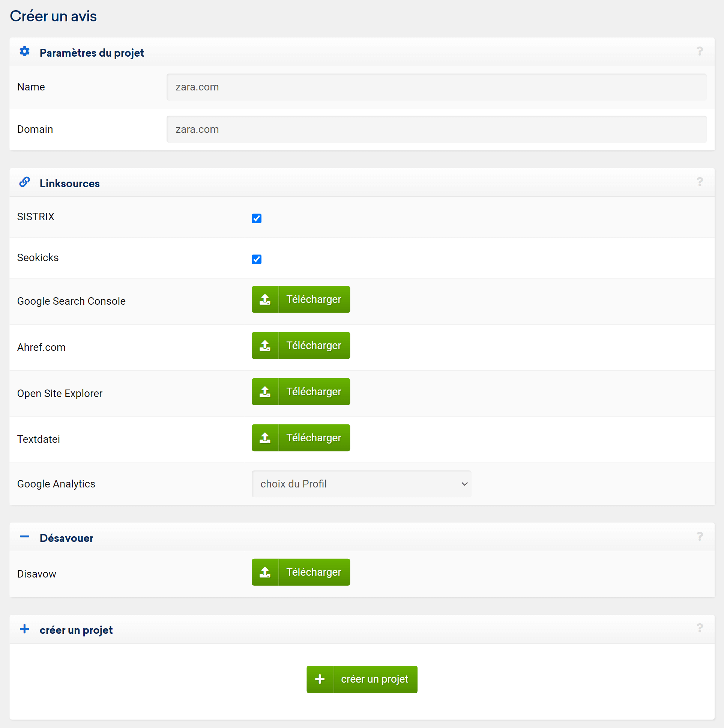This screenshot has width=724, height=728.
Task: Click the gear icon beside Paramètres du projet
Action: coord(24,51)
